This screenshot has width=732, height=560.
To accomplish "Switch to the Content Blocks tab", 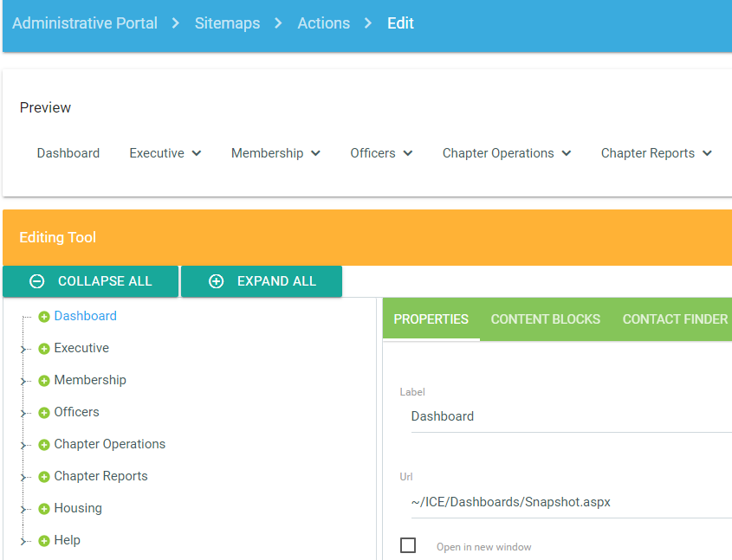I will (x=545, y=319).
